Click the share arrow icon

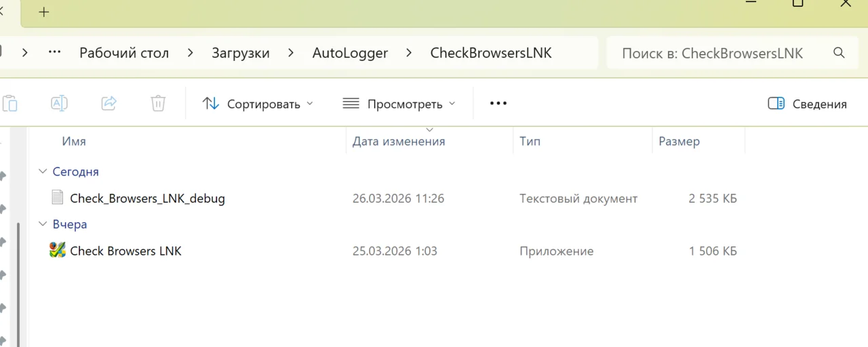108,104
